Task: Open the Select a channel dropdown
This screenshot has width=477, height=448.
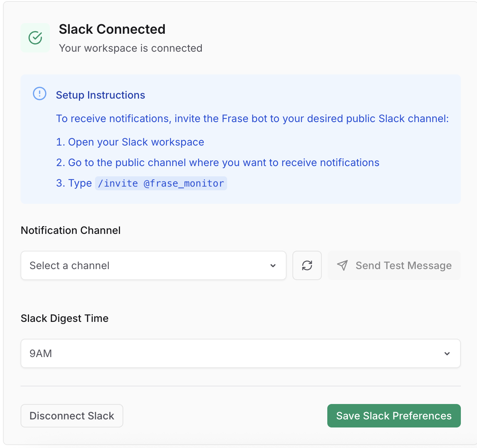Action: (x=153, y=265)
